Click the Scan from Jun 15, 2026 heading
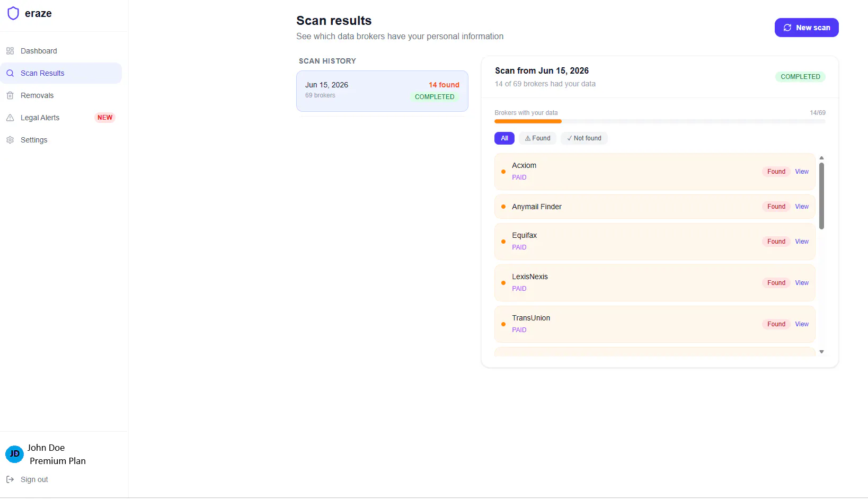 click(x=542, y=70)
